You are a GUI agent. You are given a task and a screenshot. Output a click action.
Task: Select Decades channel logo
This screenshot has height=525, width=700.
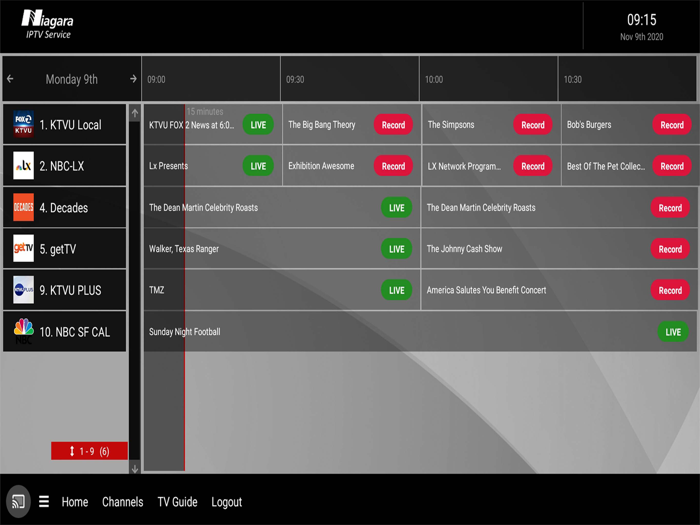[24, 207]
